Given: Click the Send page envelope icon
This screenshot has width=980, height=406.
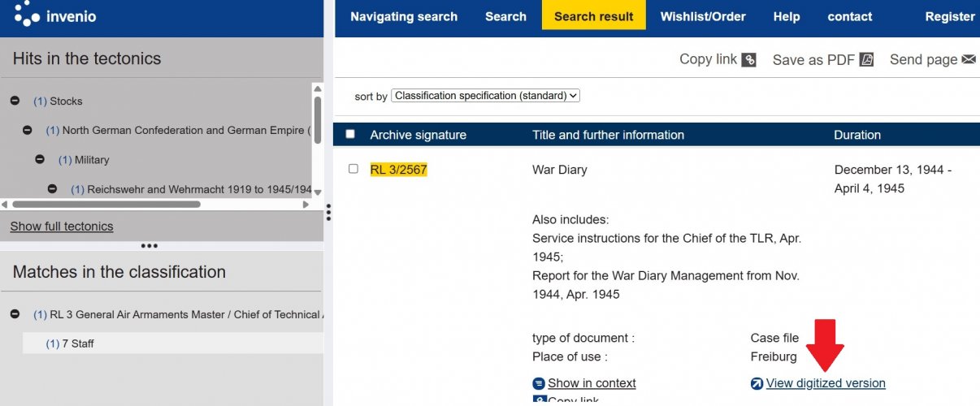Looking at the screenshot, I should (x=969, y=60).
